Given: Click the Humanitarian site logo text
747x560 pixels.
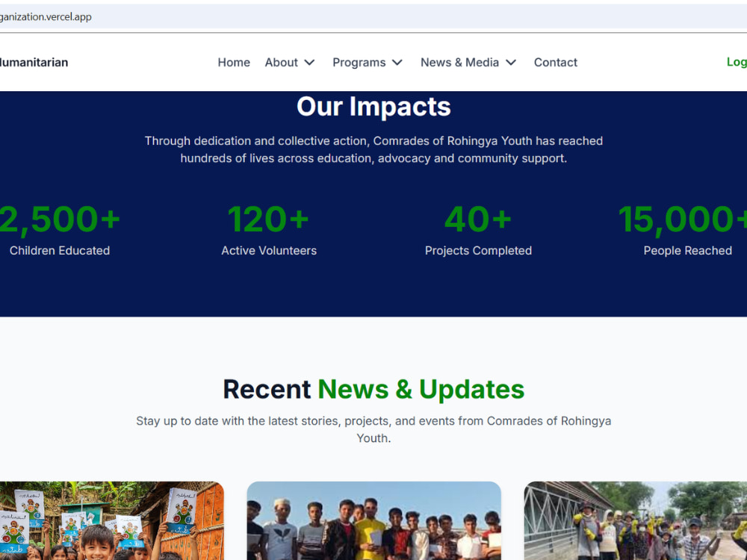Looking at the screenshot, I should pyautogui.click(x=34, y=63).
